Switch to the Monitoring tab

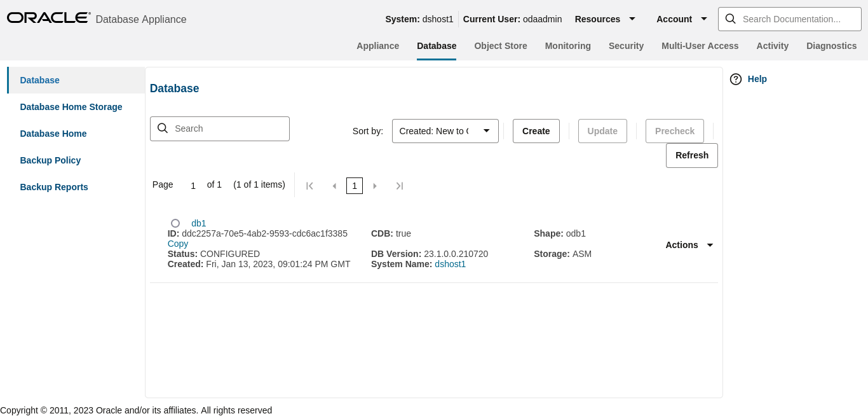pyautogui.click(x=568, y=46)
